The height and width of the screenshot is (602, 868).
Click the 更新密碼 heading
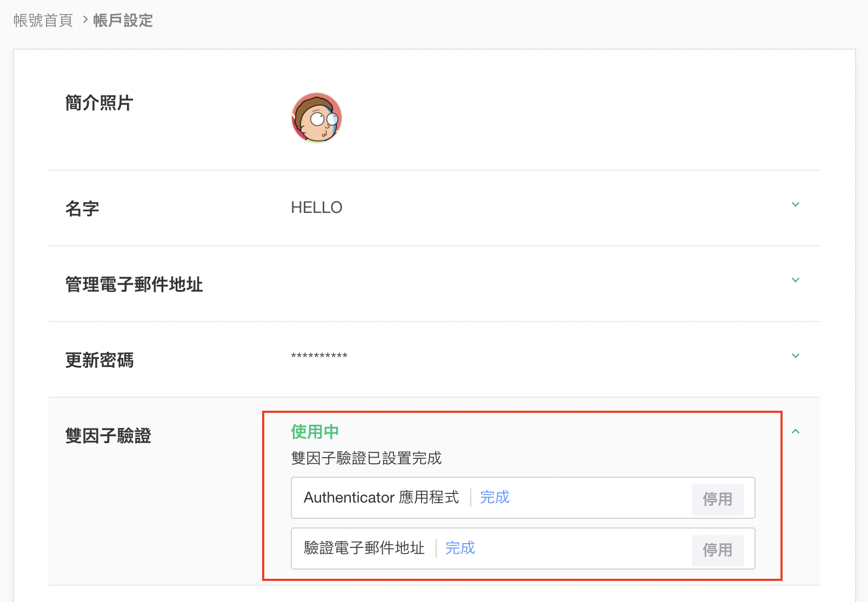pos(99,360)
